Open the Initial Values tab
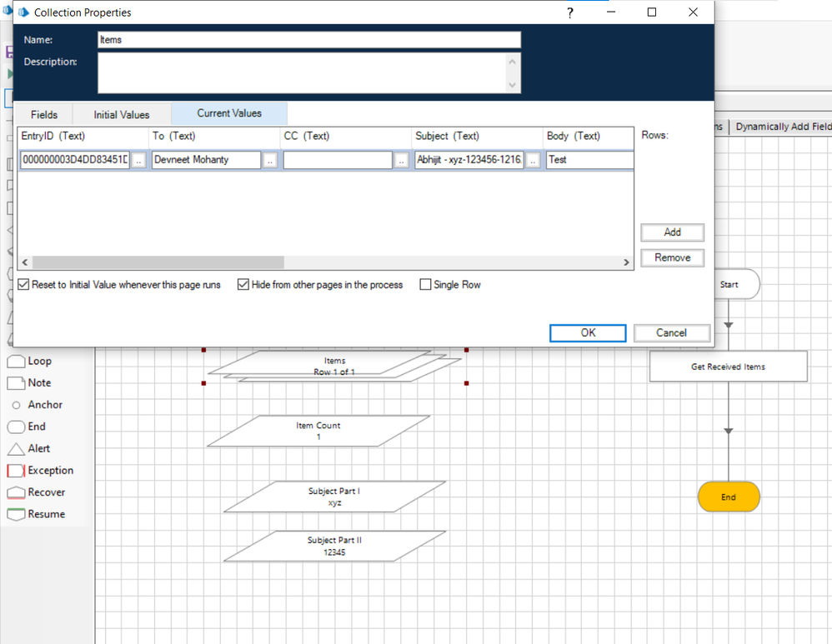This screenshot has height=644, width=832. 122,114
